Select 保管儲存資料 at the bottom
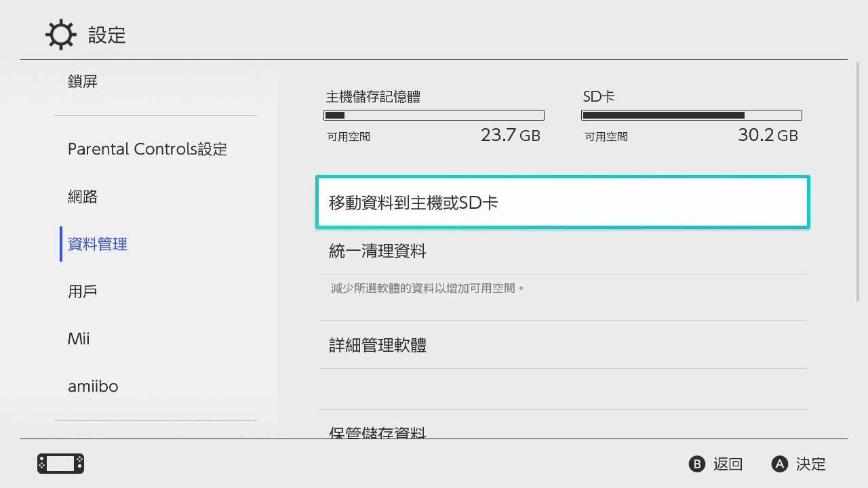868x488 pixels. pos(562,431)
